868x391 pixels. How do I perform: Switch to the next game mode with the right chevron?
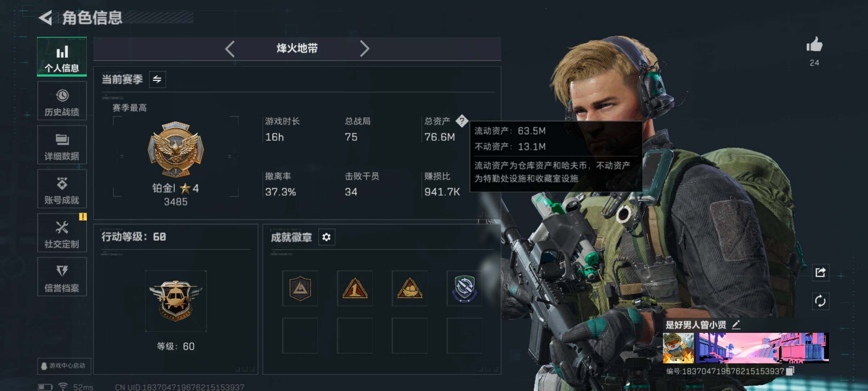coord(365,49)
